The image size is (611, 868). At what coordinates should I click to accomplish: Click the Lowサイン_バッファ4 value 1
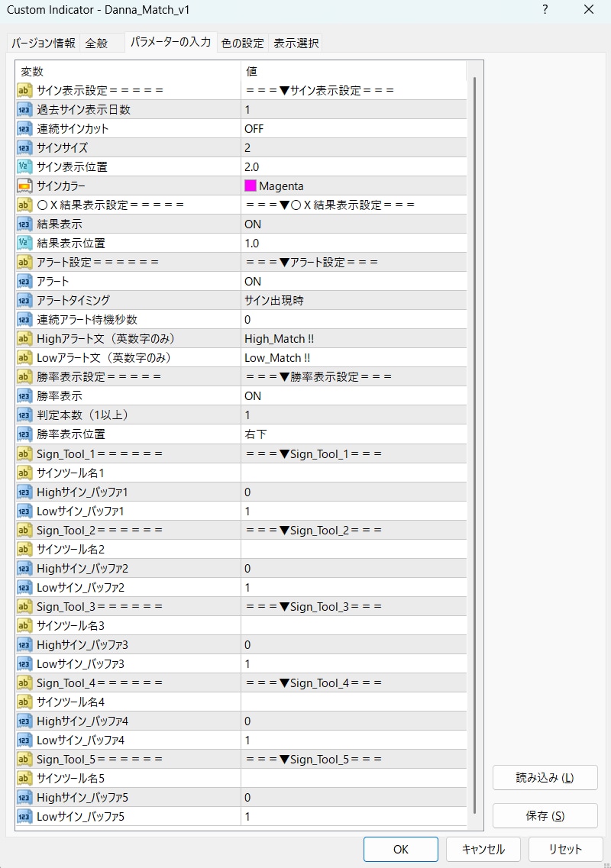click(x=354, y=740)
